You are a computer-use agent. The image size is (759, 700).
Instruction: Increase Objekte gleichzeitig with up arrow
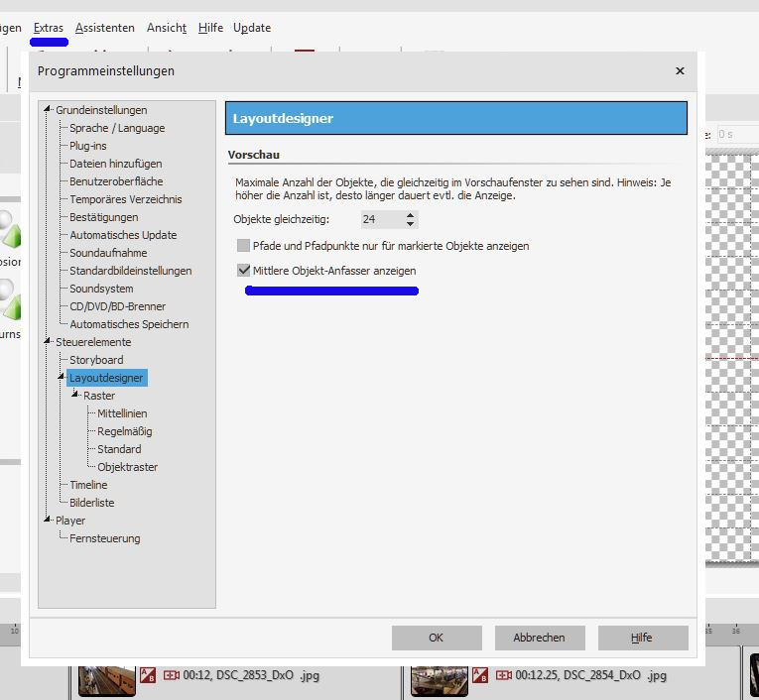pos(411,215)
